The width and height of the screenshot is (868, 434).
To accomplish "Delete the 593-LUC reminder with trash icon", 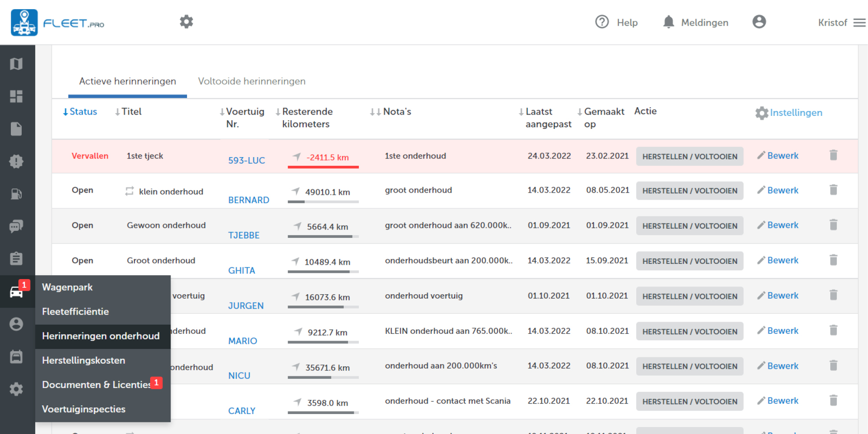I will [833, 155].
